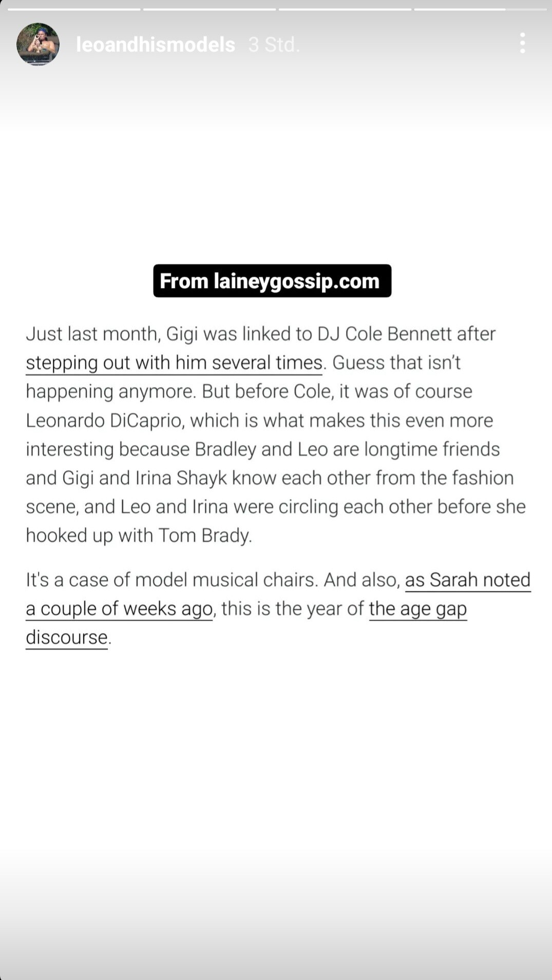This screenshot has width=552, height=980.
Task: Open 'the age gap' discourse link
Action: [417, 609]
